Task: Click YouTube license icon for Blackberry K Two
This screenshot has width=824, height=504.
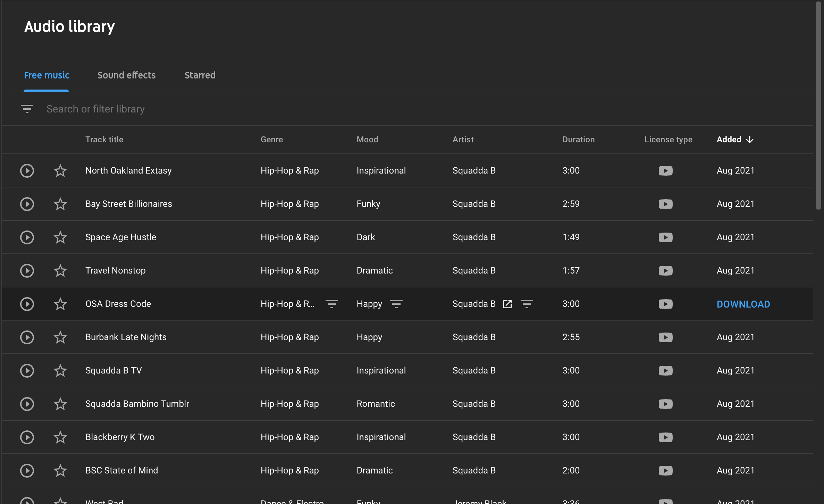Action: 665,437
